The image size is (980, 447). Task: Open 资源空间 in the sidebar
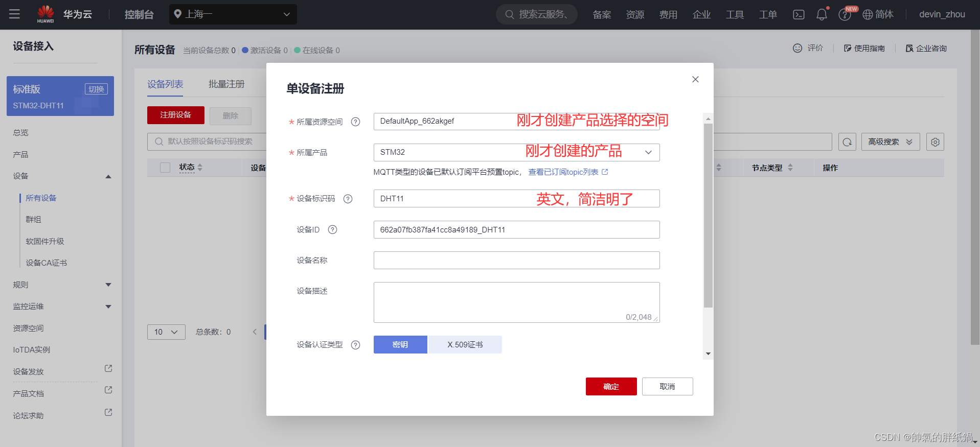pyautogui.click(x=29, y=328)
